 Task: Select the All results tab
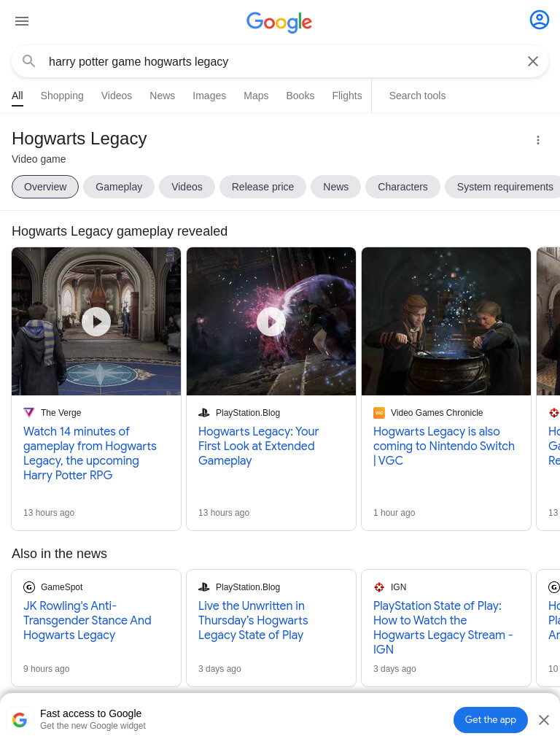[17, 96]
